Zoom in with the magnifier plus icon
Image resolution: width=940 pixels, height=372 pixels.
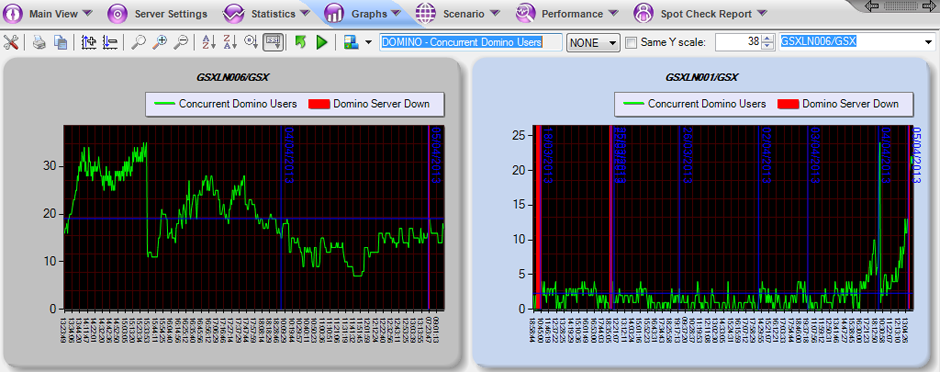(159, 42)
